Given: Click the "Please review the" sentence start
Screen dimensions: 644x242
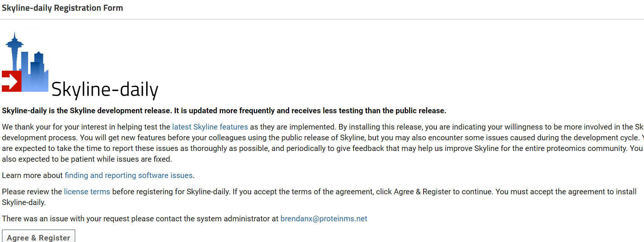Looking at the screenshot, I should pyautogui.click(x=32, y=192).
